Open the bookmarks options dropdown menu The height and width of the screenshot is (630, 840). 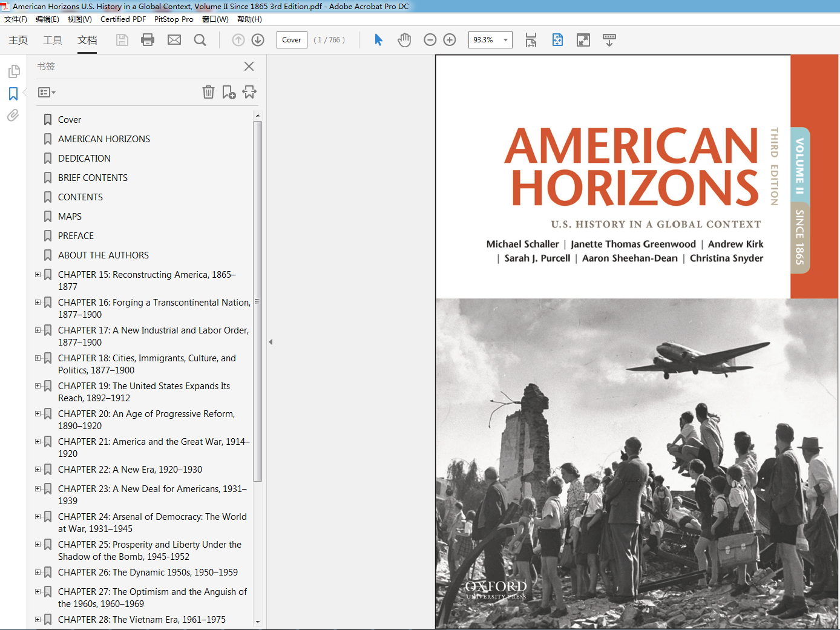click(47, 93)
